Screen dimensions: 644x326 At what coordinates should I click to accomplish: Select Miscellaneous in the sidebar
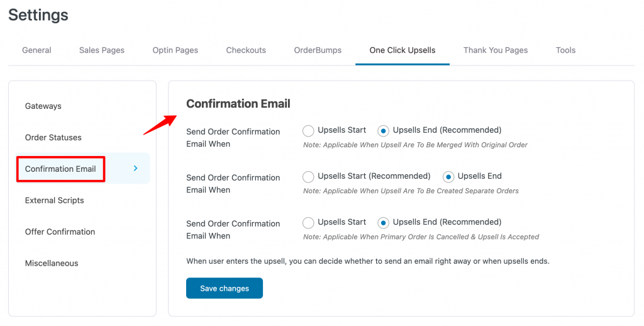coord(52,263)
